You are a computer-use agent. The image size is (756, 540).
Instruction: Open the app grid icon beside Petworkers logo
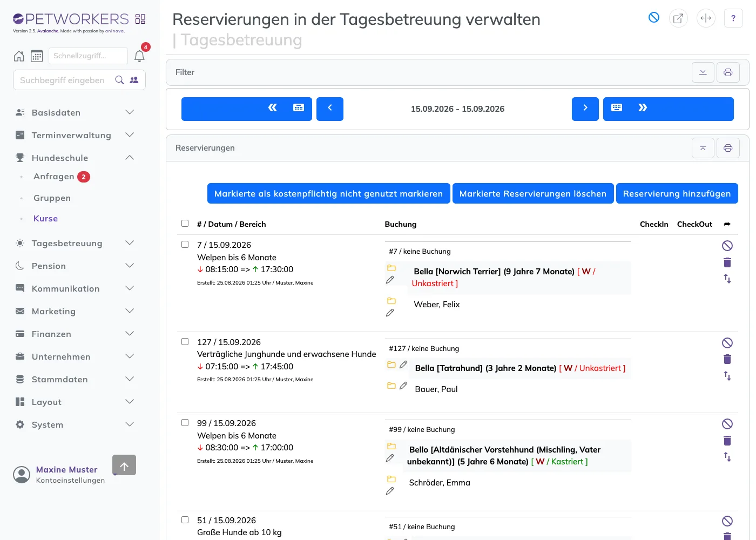coord(140,19)
